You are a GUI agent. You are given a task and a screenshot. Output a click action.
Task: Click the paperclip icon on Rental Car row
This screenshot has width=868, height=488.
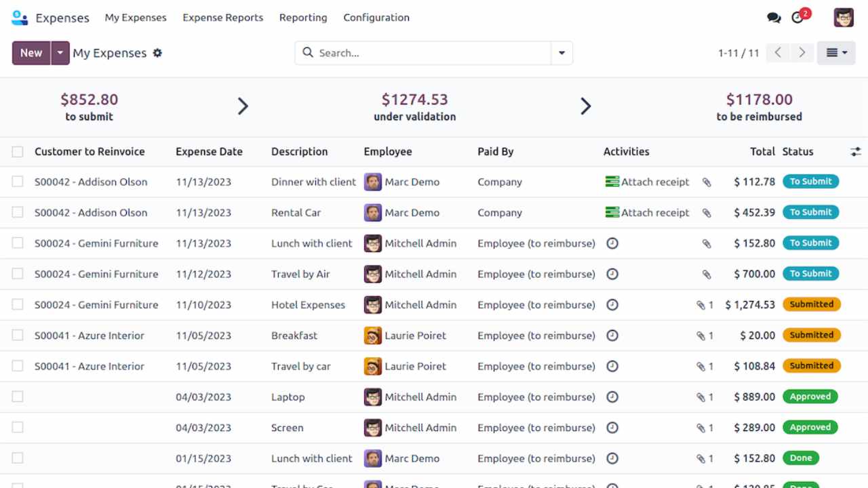pyautogui.click(x=707, y=213)
